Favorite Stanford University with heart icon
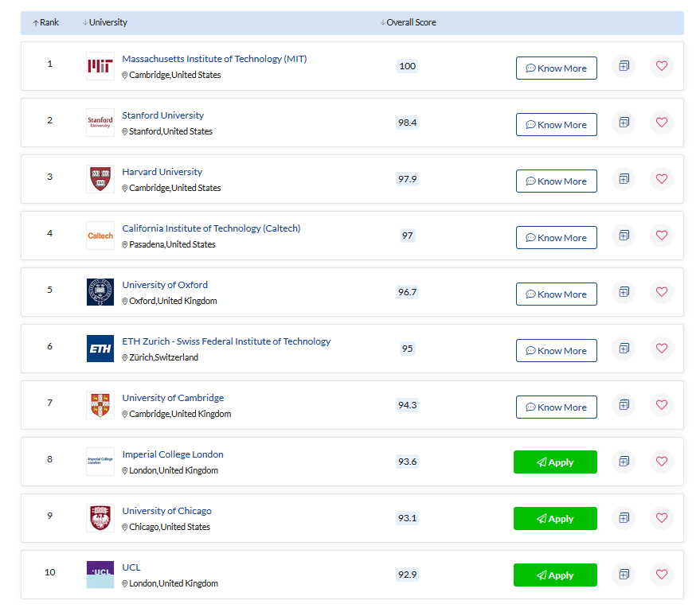The width and height of the screenshot is (700, 608). point(662,123)
